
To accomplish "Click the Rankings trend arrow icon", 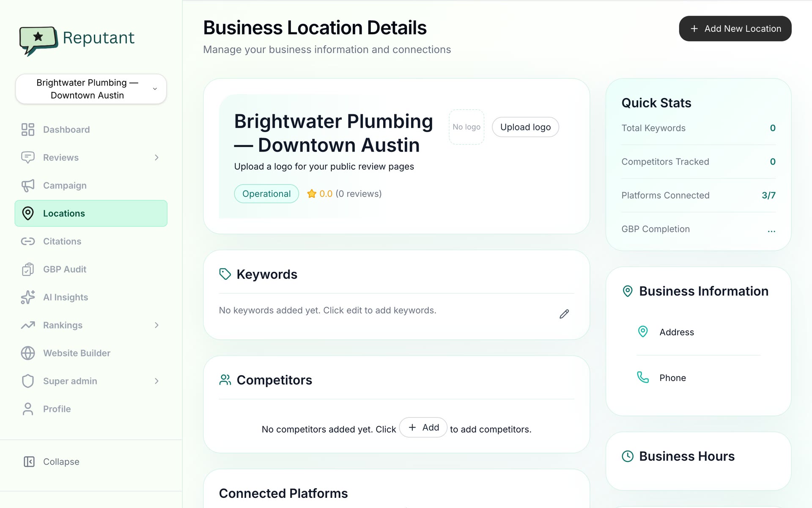I will click(28, 325).
